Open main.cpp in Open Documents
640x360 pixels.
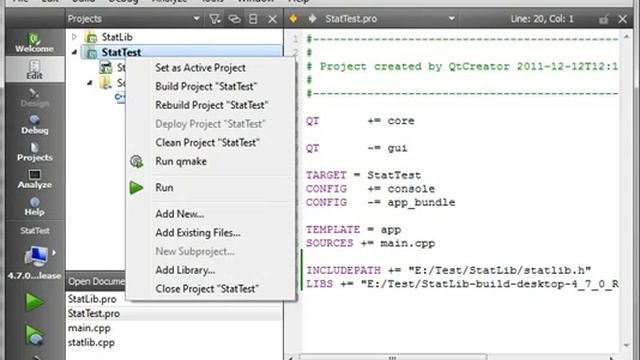[x=89, y=328]
